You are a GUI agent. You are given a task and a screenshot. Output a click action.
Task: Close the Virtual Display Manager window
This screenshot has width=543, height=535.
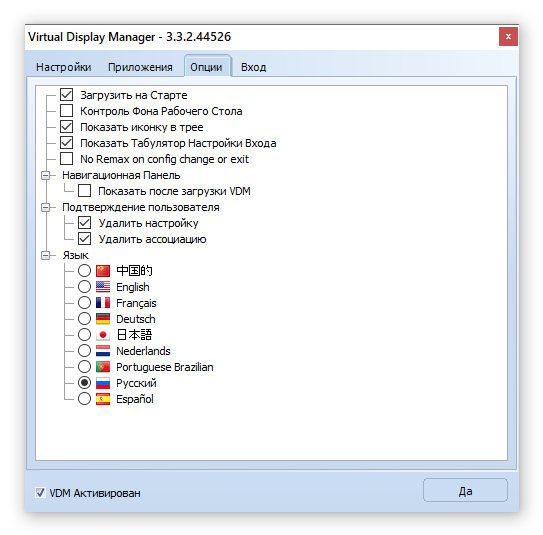click(508, 36)
